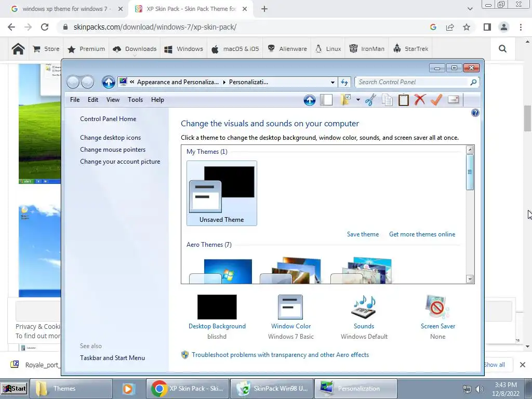This screenshot has width=532, height=399.
Task: Click the Start button on taskbar
Action: [14, 389]
